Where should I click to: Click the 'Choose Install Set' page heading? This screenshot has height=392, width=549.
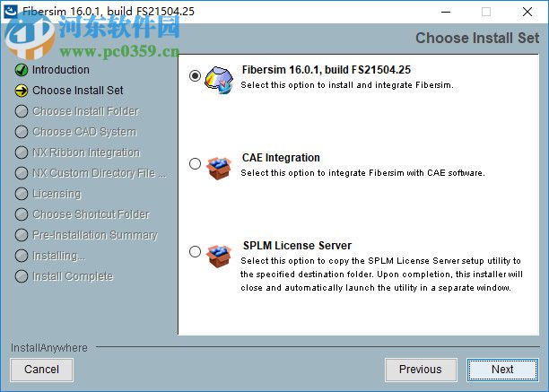[477, 38]
